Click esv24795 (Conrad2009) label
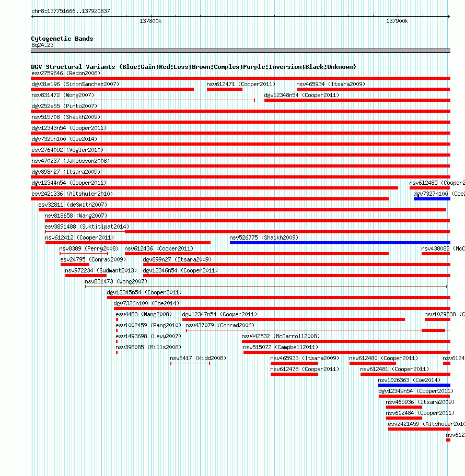Image resolution: width=465 pixels, height=476 pixels. (x=93, y=259)
